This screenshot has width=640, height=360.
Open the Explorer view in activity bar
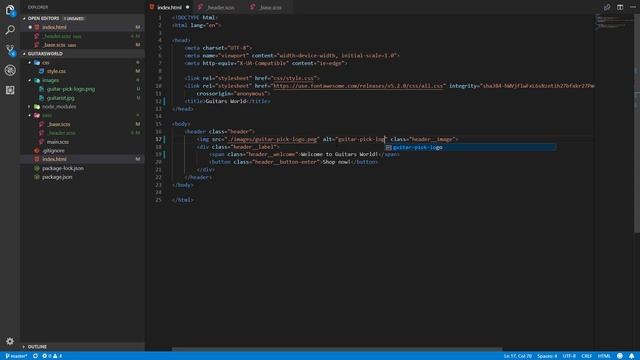[10, 10]
